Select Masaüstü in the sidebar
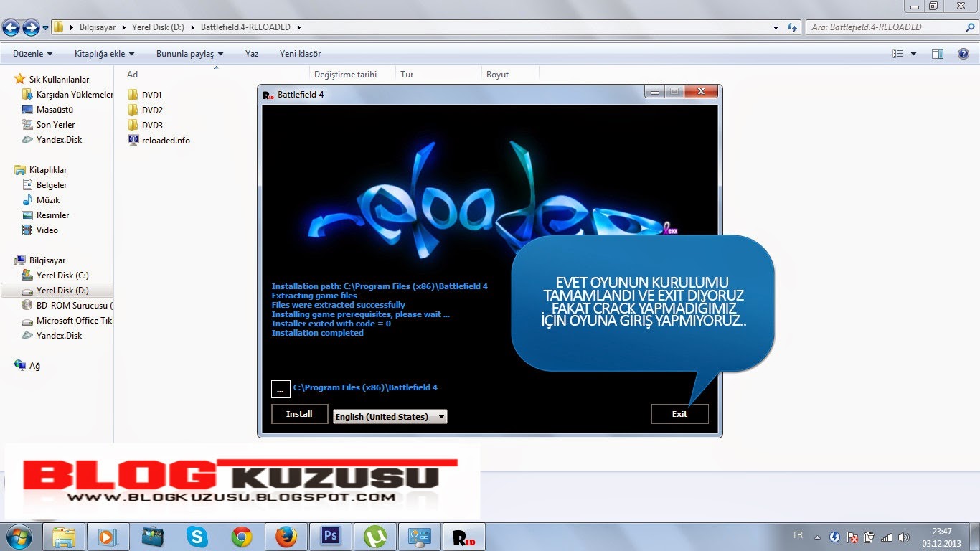The image size is (980, 551). tap(48, 110)
